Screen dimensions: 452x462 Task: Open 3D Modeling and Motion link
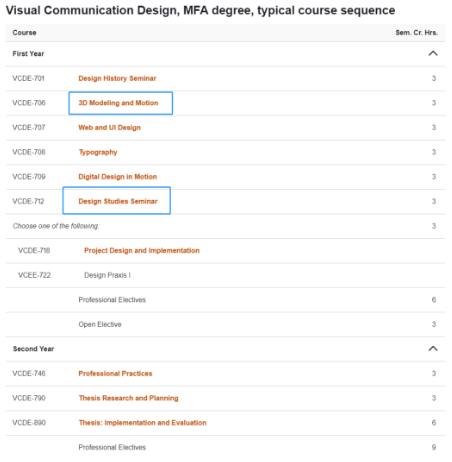coord(118,103)
